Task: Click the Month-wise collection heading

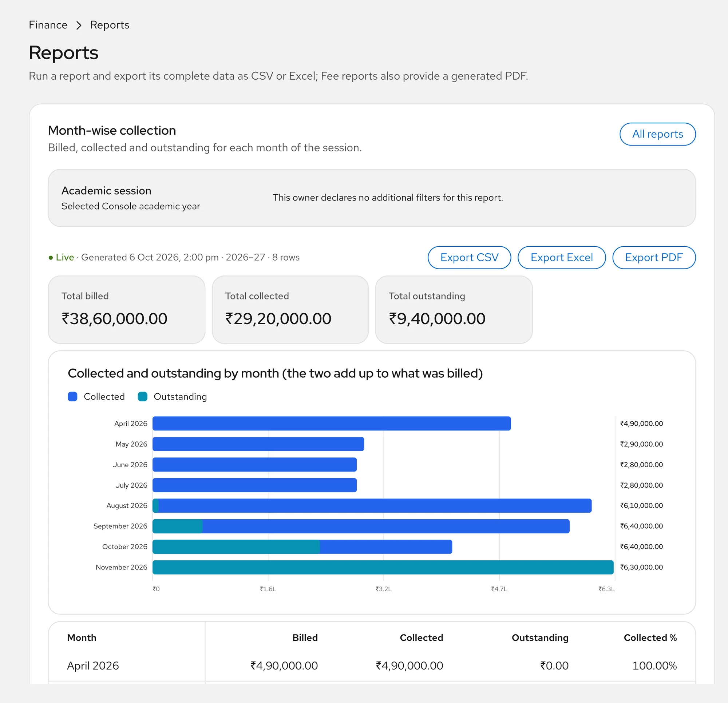Action: (112, 130)
